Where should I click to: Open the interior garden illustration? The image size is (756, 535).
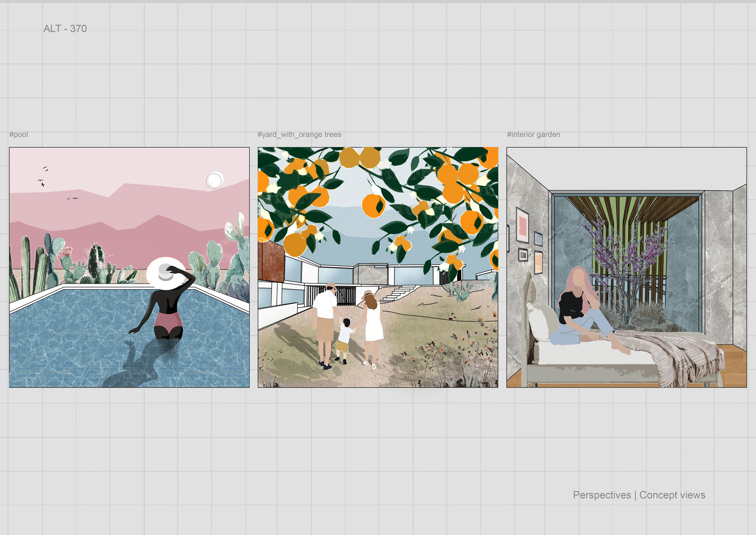point(626,267)
